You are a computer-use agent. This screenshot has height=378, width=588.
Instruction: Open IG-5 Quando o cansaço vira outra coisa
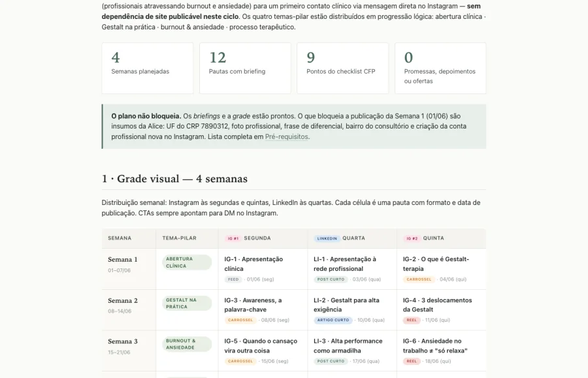click(263, 351)
